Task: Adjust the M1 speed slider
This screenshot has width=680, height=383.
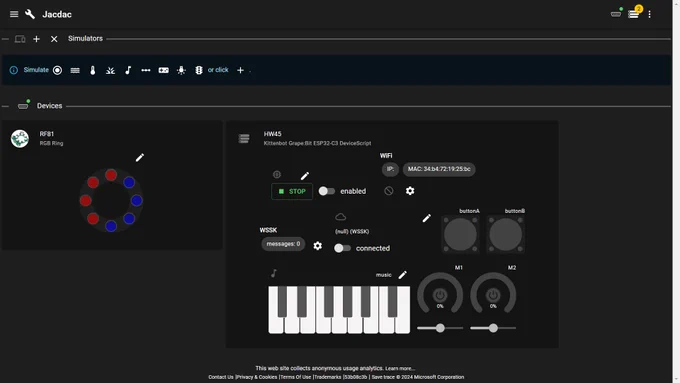Action: [x=440, y=328]
